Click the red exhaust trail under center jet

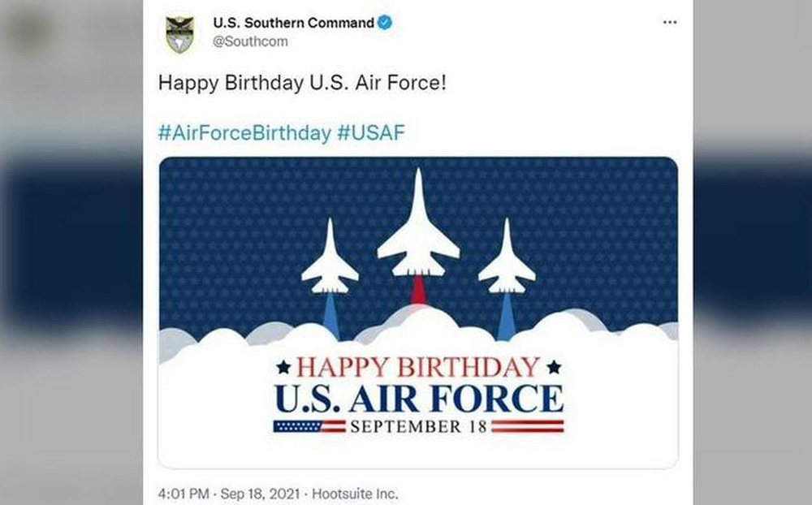point(418,290)
